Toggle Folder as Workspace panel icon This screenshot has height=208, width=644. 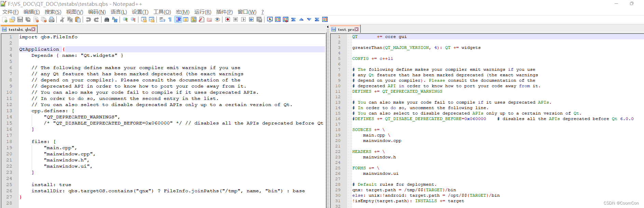tap(209, 19)
